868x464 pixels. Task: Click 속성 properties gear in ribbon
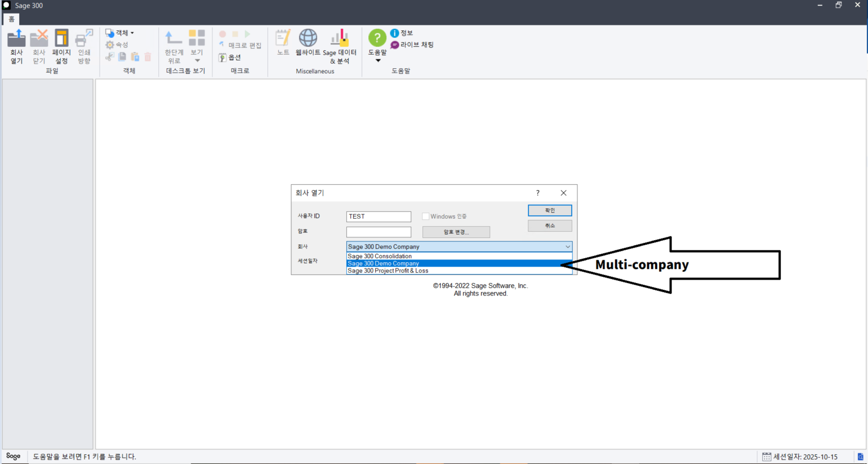117,45
